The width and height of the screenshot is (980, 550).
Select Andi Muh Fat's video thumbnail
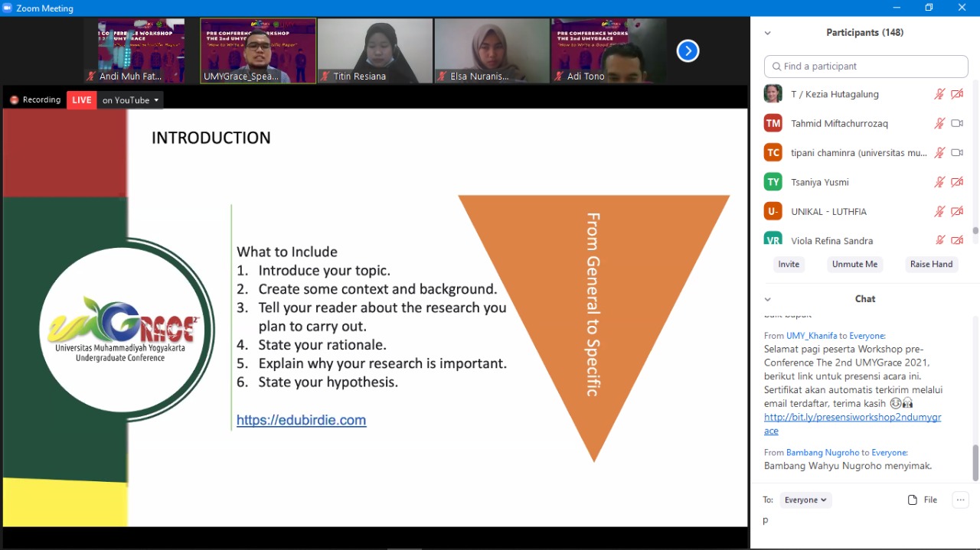tap(141, 50)
